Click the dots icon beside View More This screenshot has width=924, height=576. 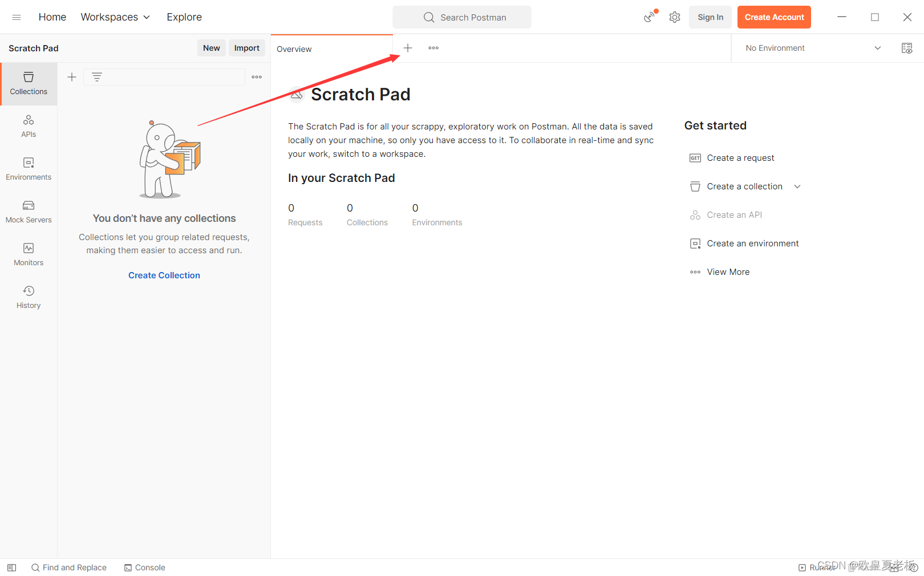pos(695,272)
